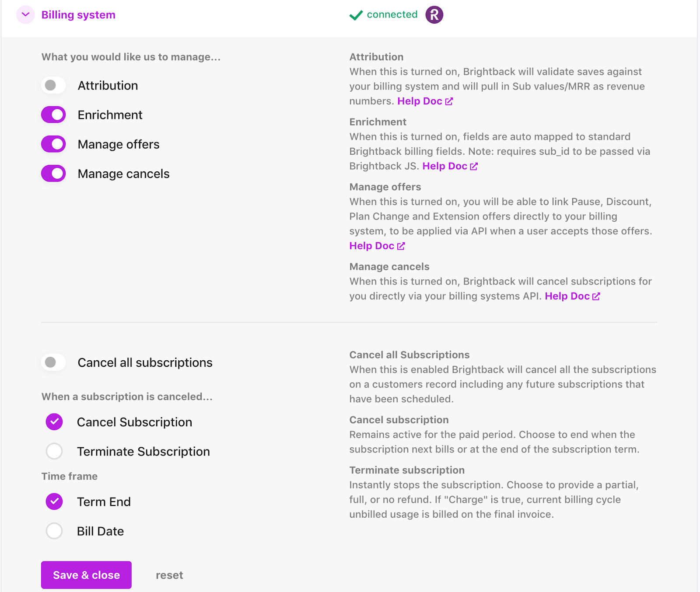Click the Save & close button
700x592 pixels.
click(x=86, y=575)
